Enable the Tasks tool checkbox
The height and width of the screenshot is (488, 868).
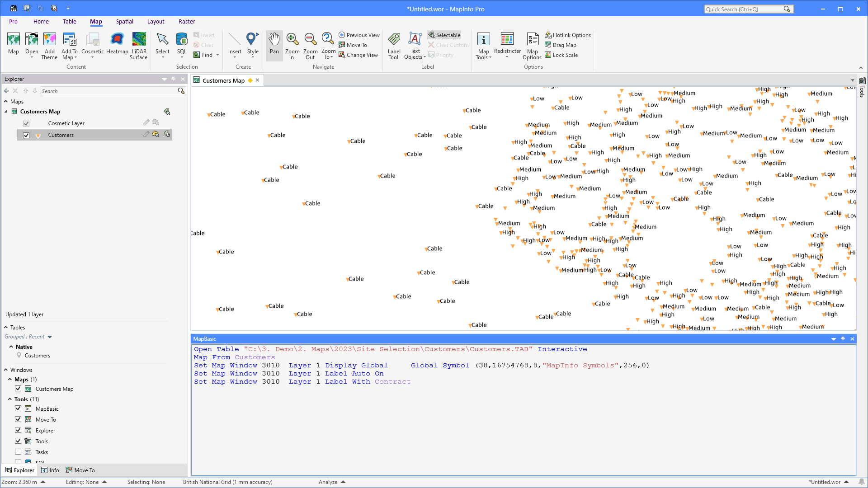[x=18, y=451]
